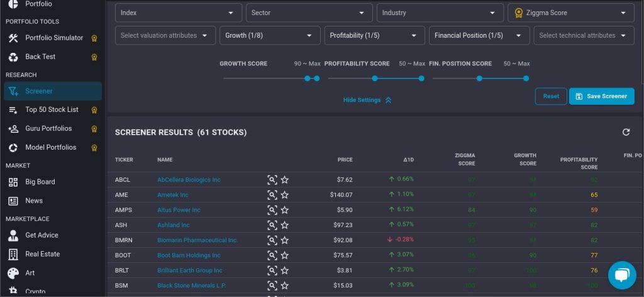Open the chat support bubble

point(621,274)
